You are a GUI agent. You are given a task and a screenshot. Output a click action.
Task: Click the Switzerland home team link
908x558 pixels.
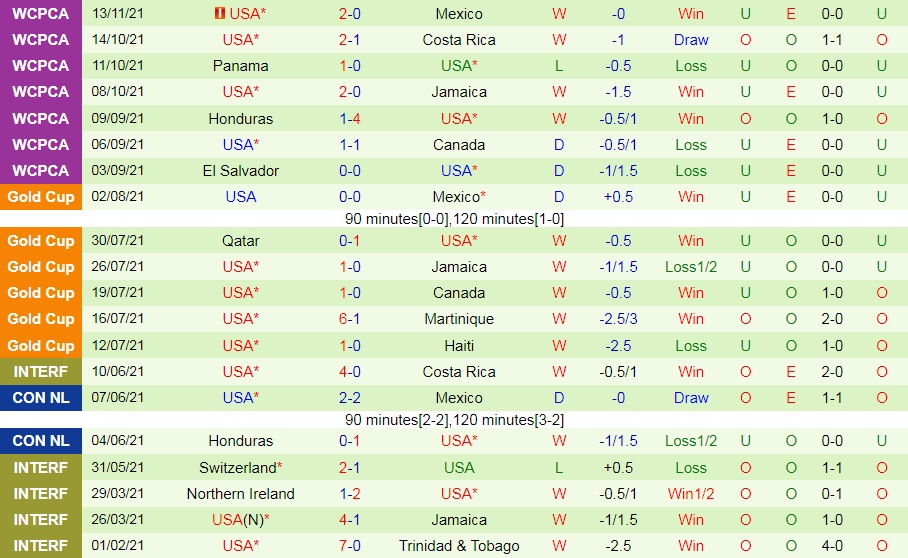click(240, 467)
